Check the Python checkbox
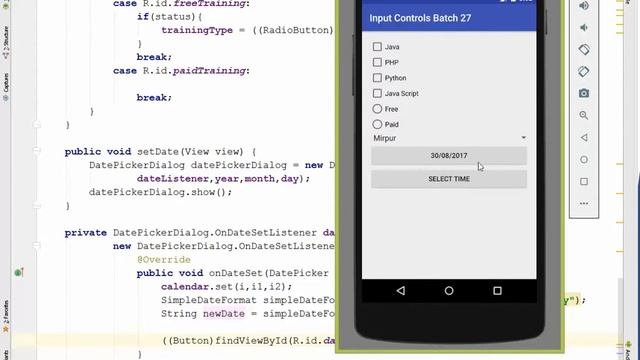 point(377,78)
